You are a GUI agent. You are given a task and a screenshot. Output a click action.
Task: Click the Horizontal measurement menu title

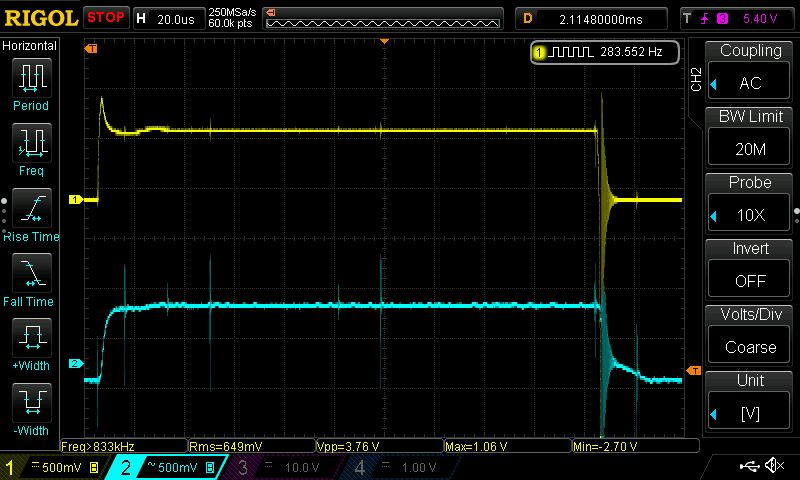click(30, 46)
